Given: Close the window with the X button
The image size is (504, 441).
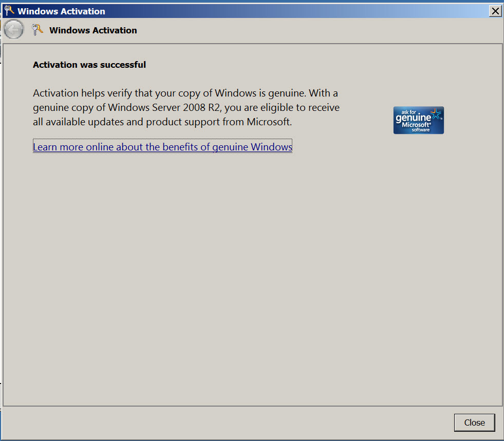Looking at the screenshot, I should (x=495, y=11).
